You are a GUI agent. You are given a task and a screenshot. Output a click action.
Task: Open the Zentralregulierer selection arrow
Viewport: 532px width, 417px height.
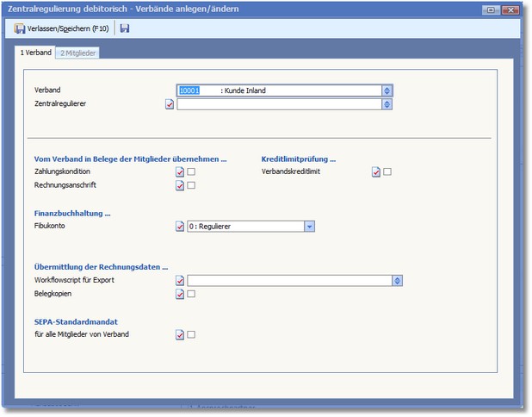tap(387, 105)
